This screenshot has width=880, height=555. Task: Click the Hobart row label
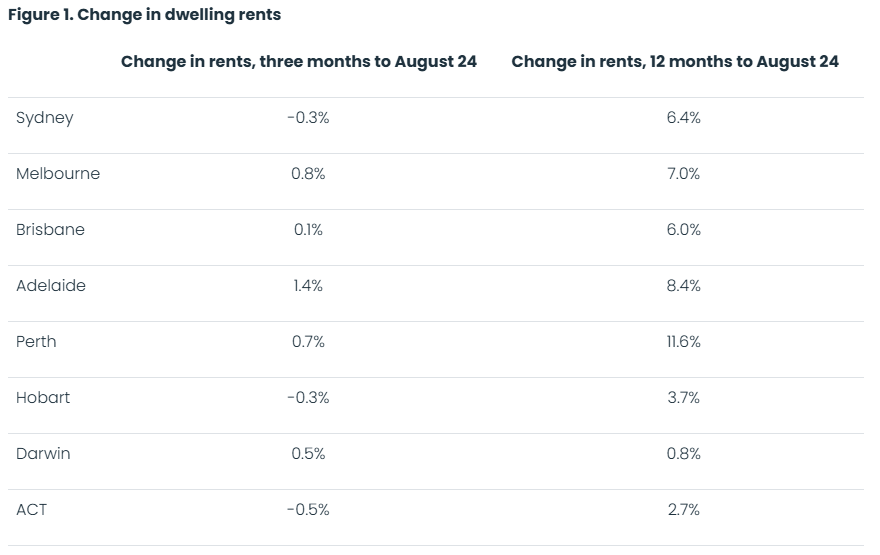click(x=43, y=398)
